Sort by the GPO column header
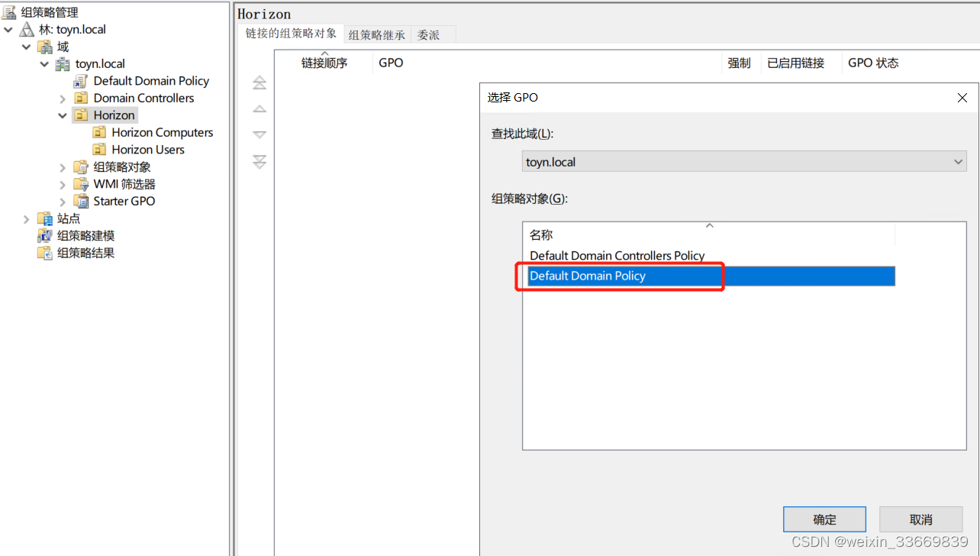Screen dimensions: 980x556 (547, 63)
